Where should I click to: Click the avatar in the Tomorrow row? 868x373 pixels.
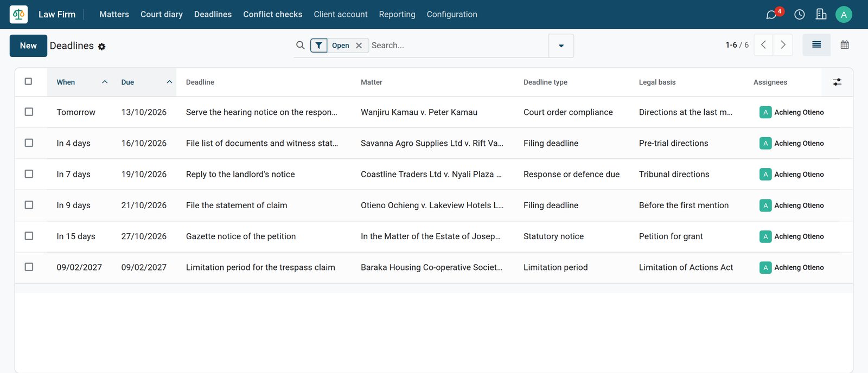765,112
